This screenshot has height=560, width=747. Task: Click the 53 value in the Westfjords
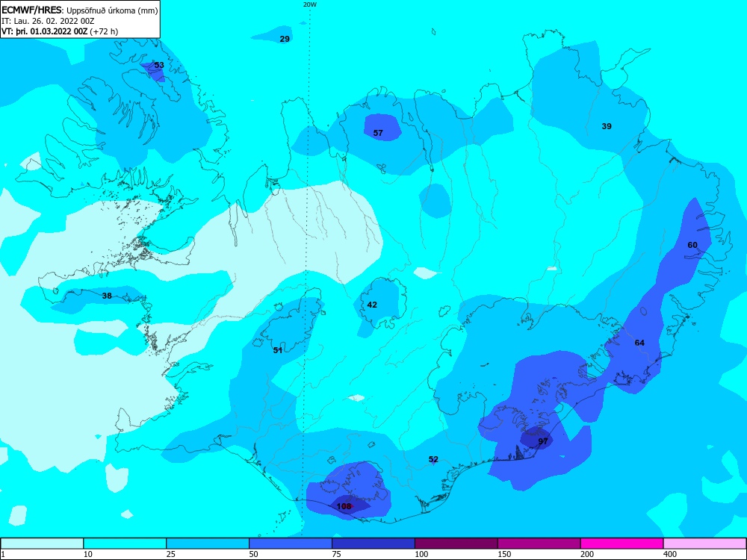pos(159,65)
